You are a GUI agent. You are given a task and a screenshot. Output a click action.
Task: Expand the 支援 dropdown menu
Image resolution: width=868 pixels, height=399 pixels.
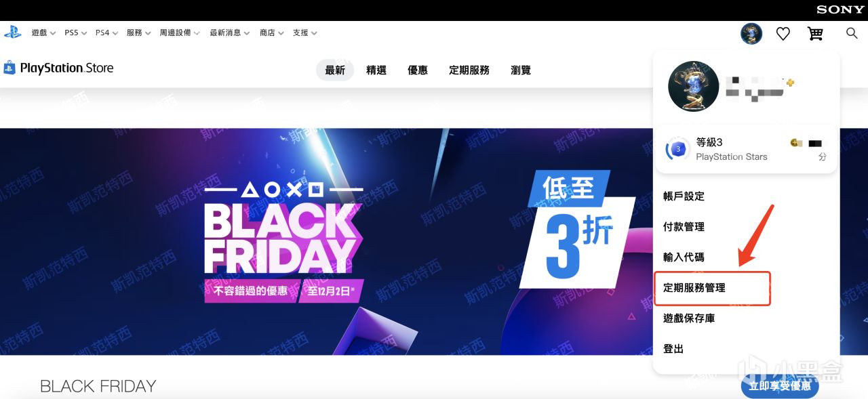304,33
